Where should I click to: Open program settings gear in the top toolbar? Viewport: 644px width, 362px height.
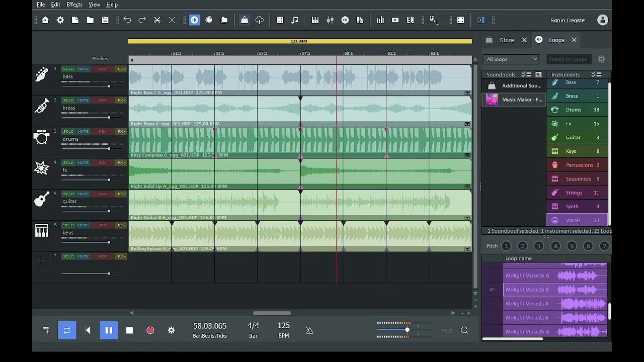60,20
